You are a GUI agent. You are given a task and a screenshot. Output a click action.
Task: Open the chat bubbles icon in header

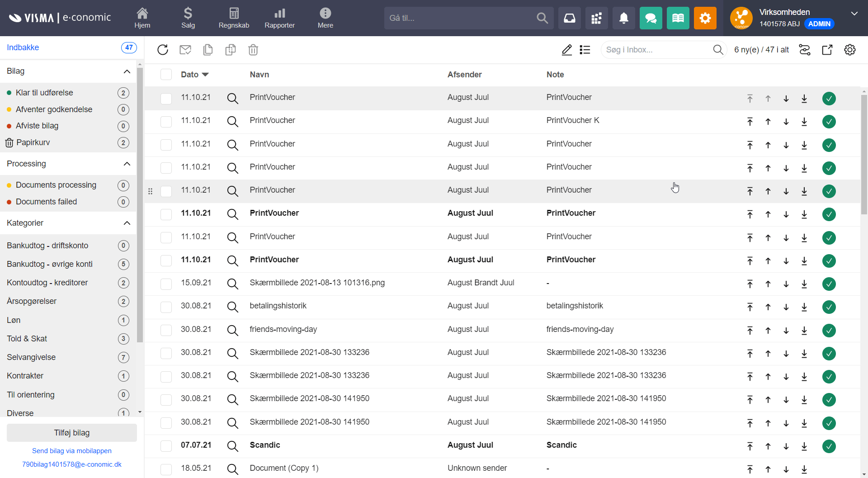click(651, 18)
